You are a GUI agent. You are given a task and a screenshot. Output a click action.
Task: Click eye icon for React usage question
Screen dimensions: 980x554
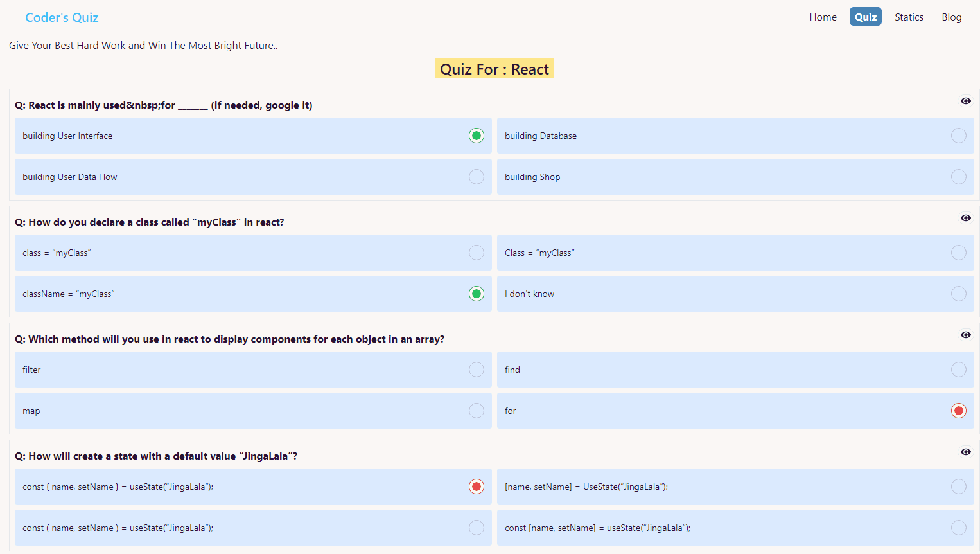click(965, 101)
